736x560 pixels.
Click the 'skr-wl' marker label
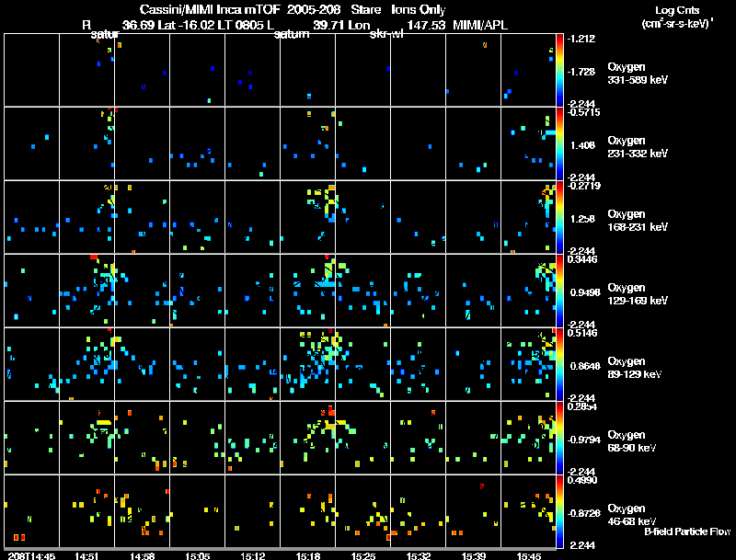coord(386,34)
